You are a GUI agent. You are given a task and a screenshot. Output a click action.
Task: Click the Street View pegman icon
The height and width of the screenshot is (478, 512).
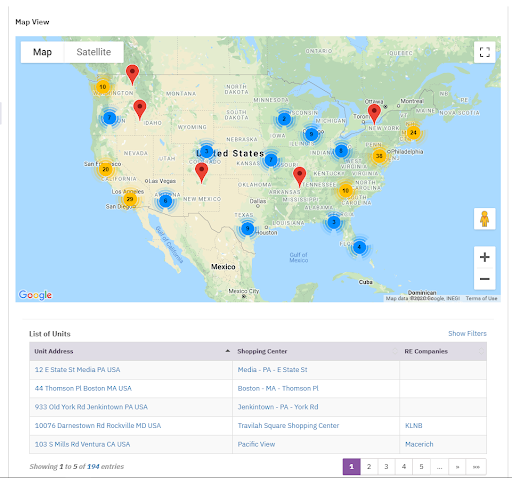[485, 219]
